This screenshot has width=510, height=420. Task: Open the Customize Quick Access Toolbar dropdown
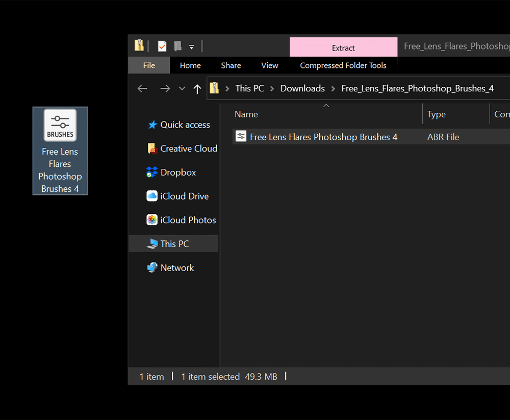coord(192,47)
